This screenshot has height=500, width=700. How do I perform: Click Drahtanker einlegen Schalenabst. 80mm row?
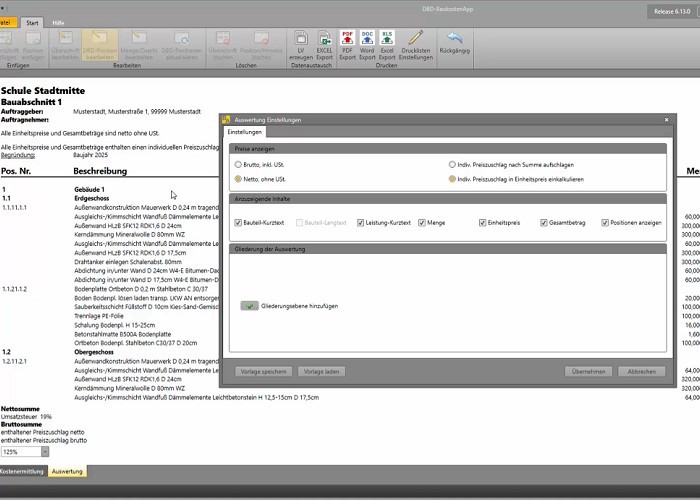click(128, 262)
